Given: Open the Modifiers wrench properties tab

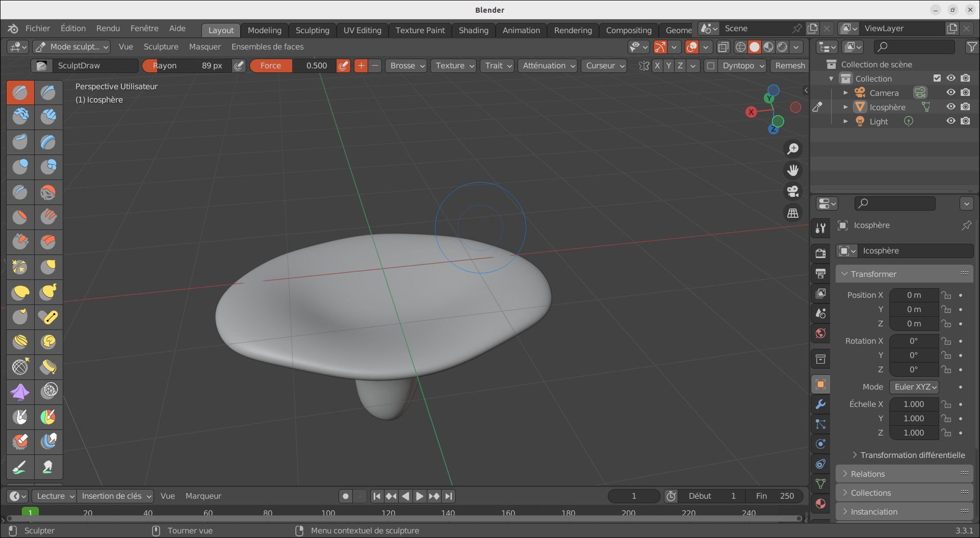Looking at the screenshot, I should pyautogui.click(x=820, y=404).
